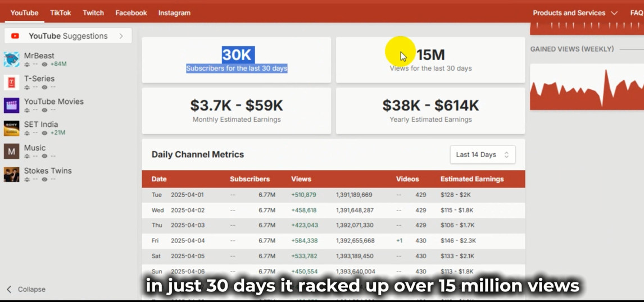Click the Subscribers column header

[250, 179]
